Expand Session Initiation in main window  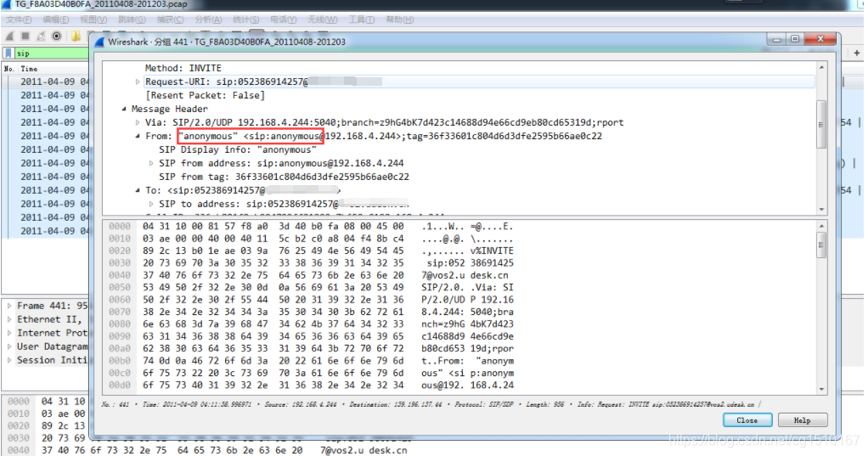9,360
